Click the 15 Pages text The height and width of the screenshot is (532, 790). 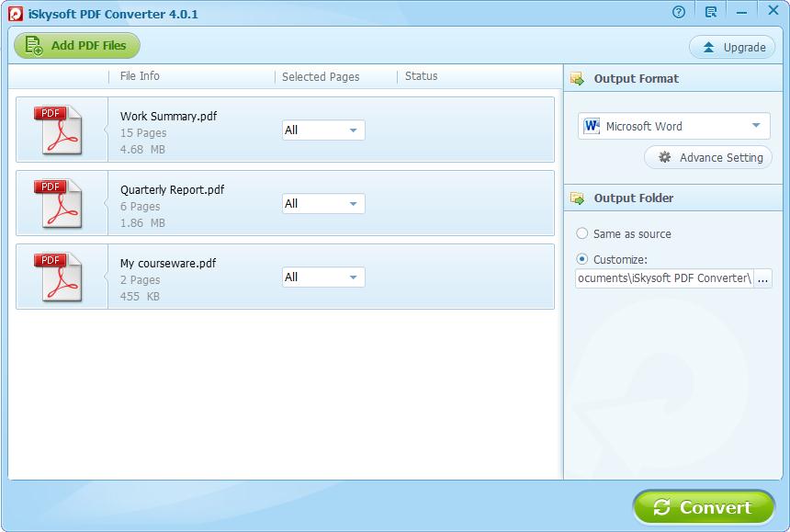click(x=143, y=133)
